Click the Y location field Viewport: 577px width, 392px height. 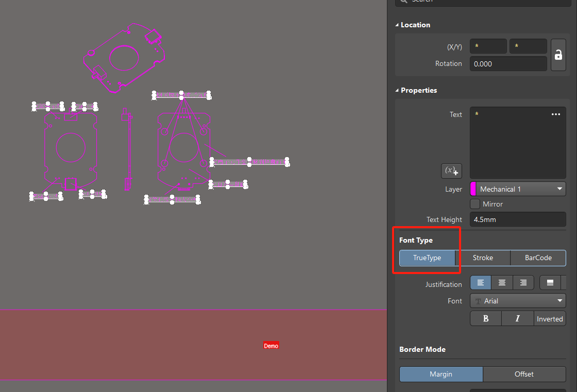(x=528, y=46)
